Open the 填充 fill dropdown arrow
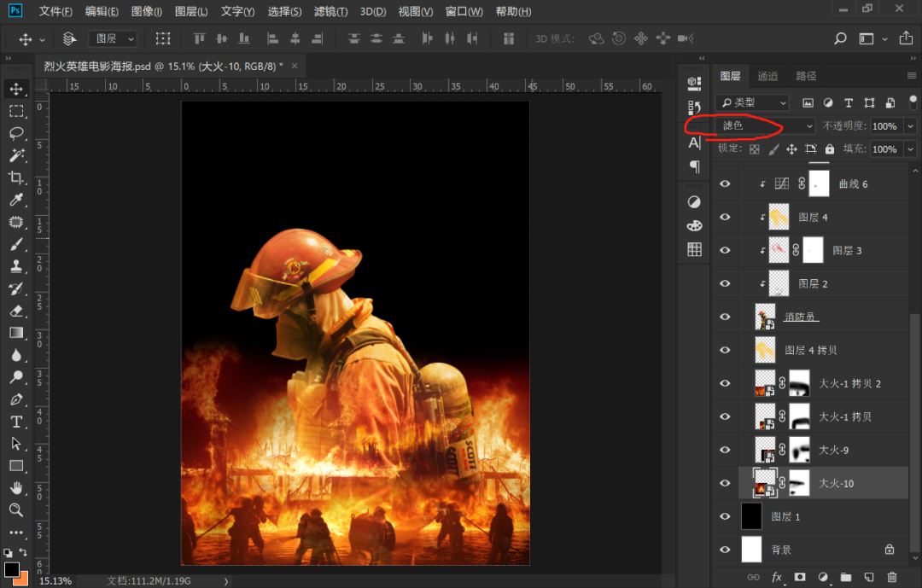Screen dimensions: 922x588 pos(910,149)
